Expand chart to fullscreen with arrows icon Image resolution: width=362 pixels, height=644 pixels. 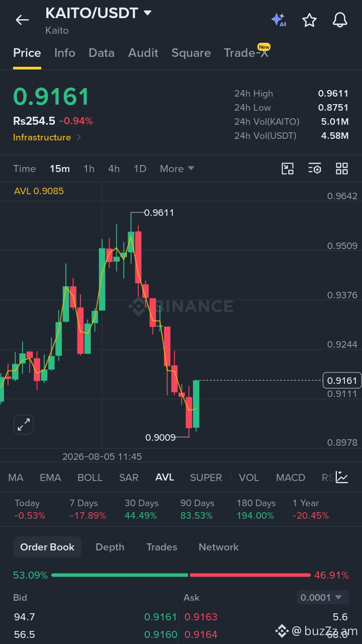pyautogui.click(x=24, y=425)
